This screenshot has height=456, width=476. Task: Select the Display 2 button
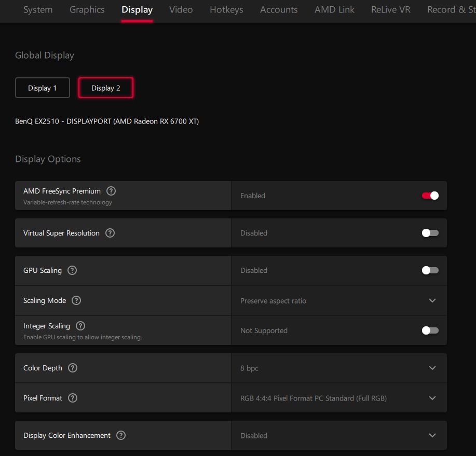(x=106, y=88)
